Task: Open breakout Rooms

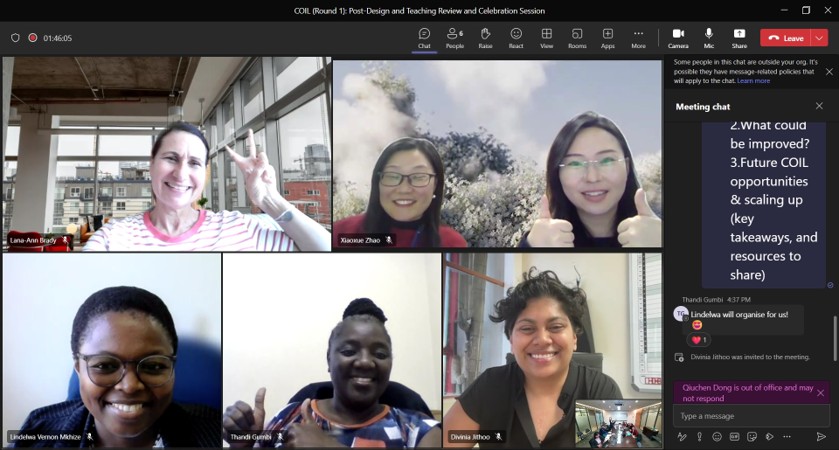Action: (x=577, y=37)
